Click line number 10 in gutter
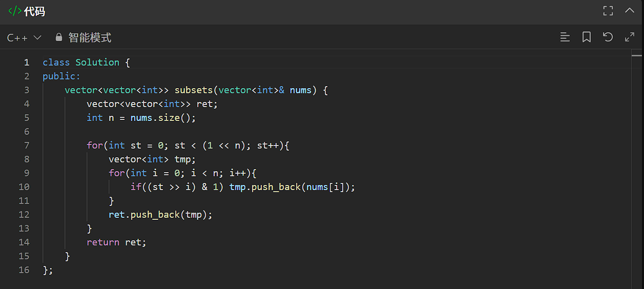This screenshot has width=644, height=289. point(24,187)
